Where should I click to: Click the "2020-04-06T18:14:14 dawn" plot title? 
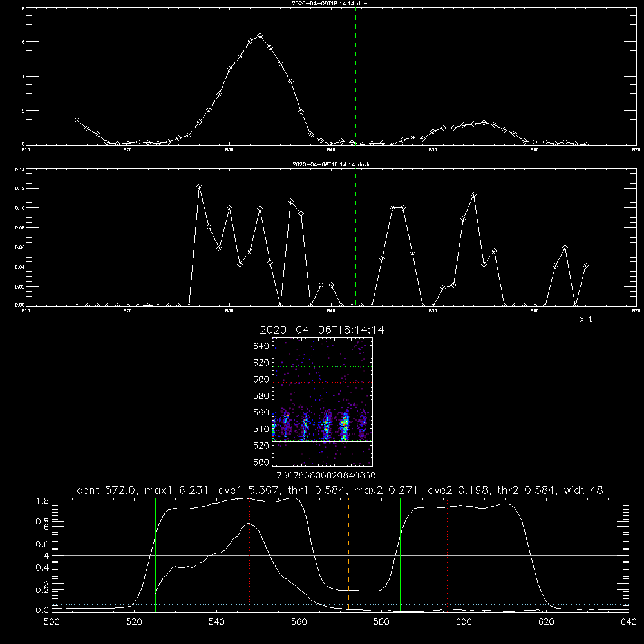coord(331,3)
